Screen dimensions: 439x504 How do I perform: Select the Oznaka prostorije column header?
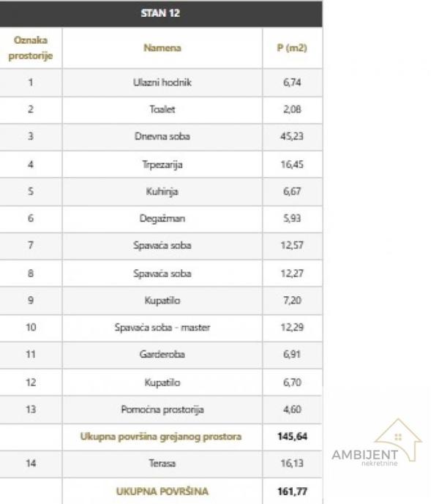pos(31,48)
